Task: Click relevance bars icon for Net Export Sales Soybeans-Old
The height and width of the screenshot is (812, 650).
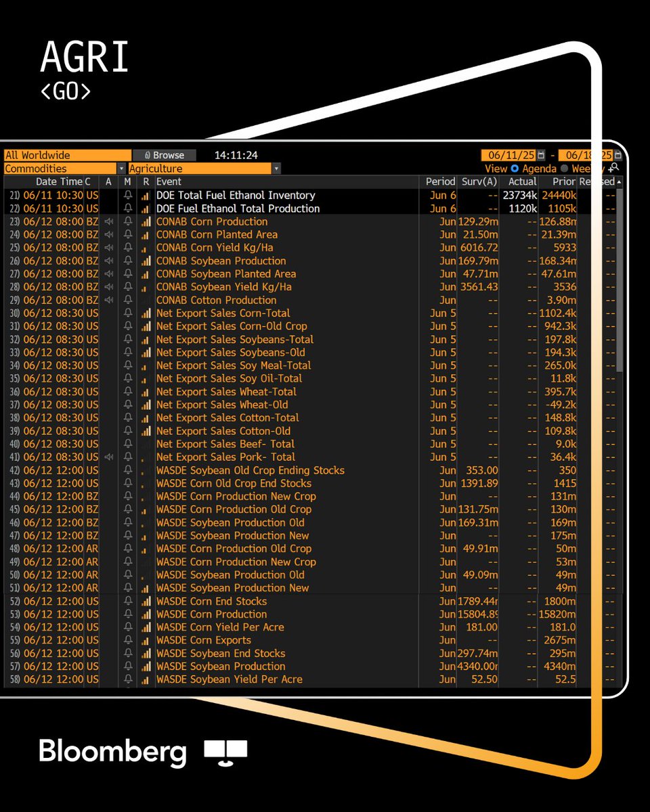Action: pyautogui.click(x=146, y=353)
